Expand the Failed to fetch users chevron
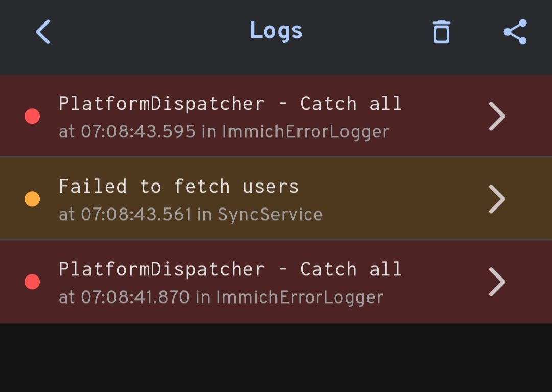This screenshot has width=552, height=392. [x=497, y=199]
